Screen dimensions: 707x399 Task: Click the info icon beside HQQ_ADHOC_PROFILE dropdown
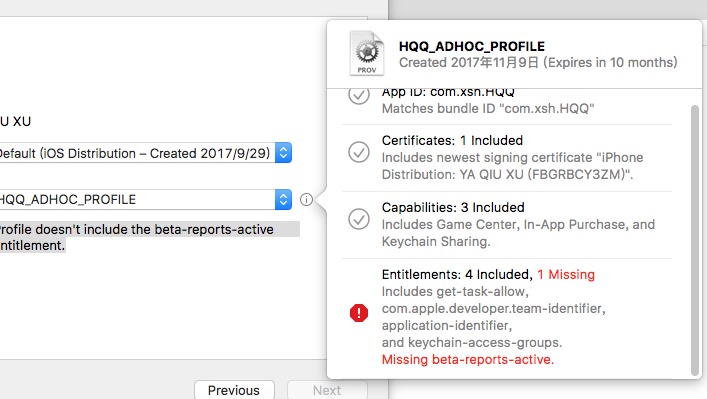306,199
